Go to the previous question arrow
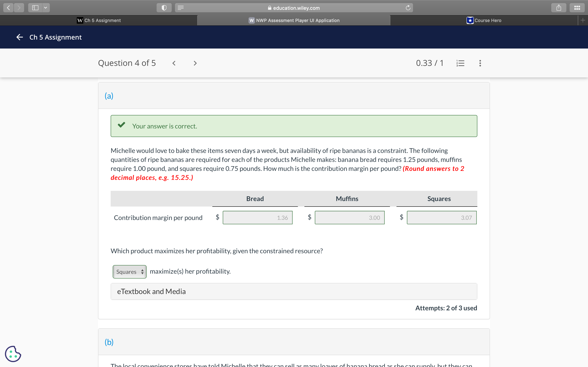This screenshot has width=588, height=367. click(174, 63)
